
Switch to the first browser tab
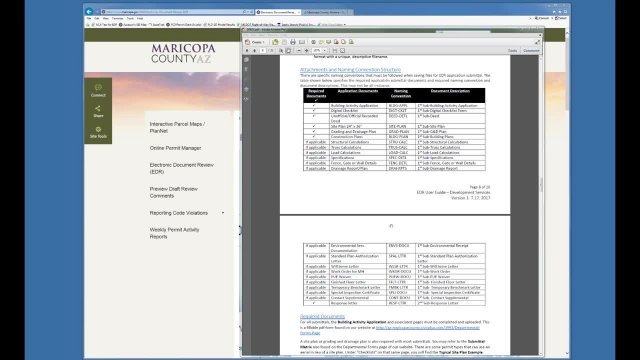click(278, 12)
